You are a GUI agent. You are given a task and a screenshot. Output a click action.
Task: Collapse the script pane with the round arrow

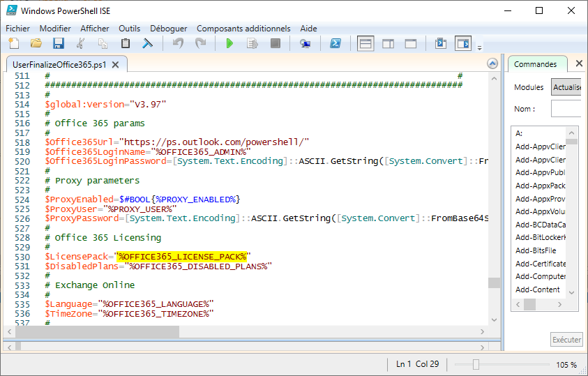coord(492,63)
